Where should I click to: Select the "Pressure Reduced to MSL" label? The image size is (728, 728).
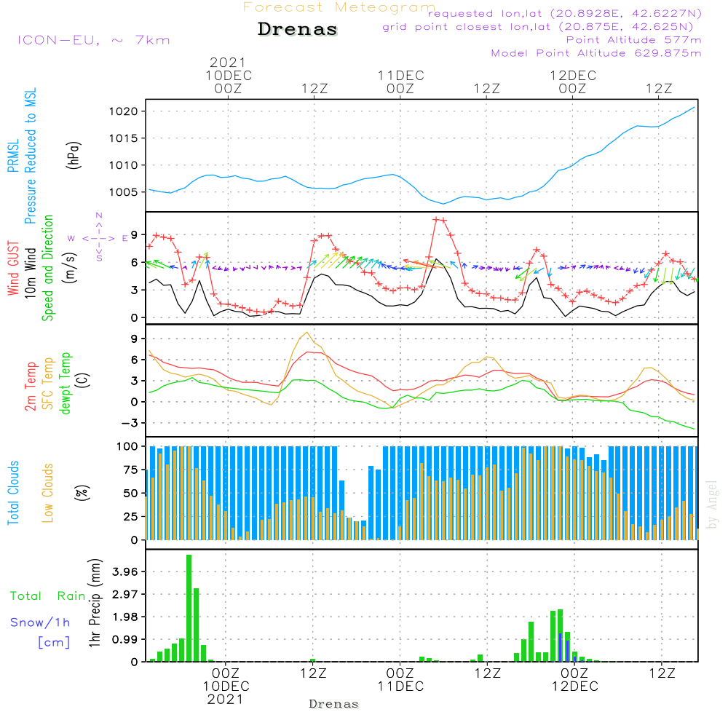[x=30, y=156]
